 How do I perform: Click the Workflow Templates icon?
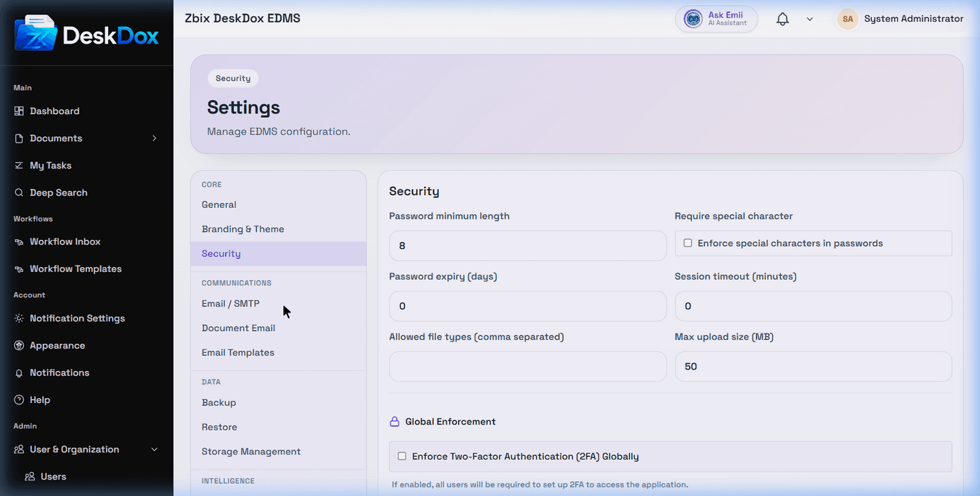coord(19,268)
